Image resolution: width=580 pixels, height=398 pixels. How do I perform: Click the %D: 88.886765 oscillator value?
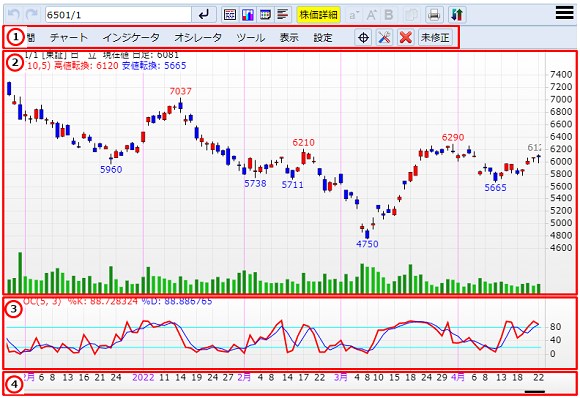[x=177, y=301]
